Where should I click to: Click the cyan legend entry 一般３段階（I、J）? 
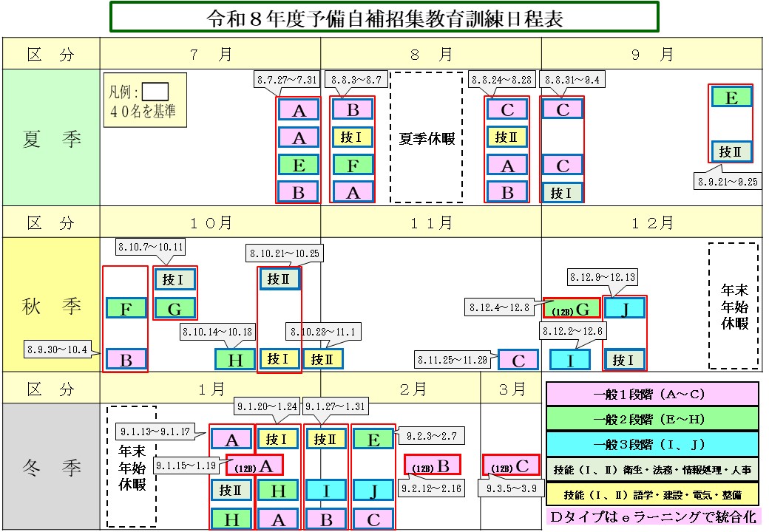point(652,444)
